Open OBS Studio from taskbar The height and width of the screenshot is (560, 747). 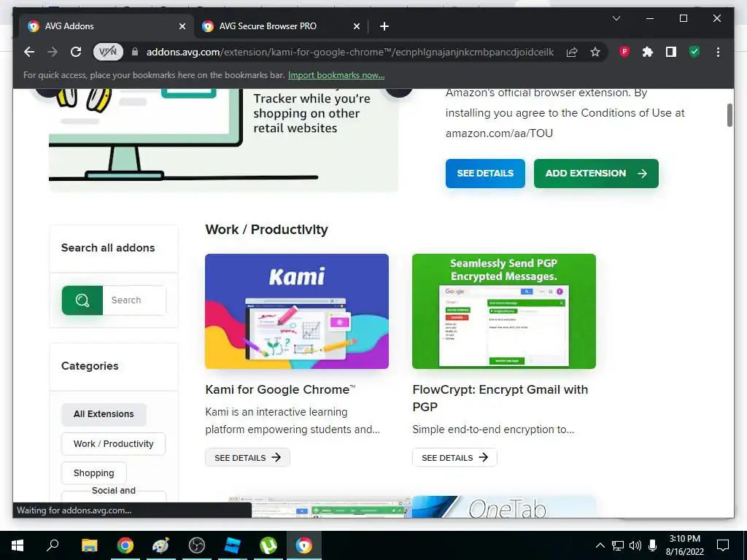tap(196, 545)
